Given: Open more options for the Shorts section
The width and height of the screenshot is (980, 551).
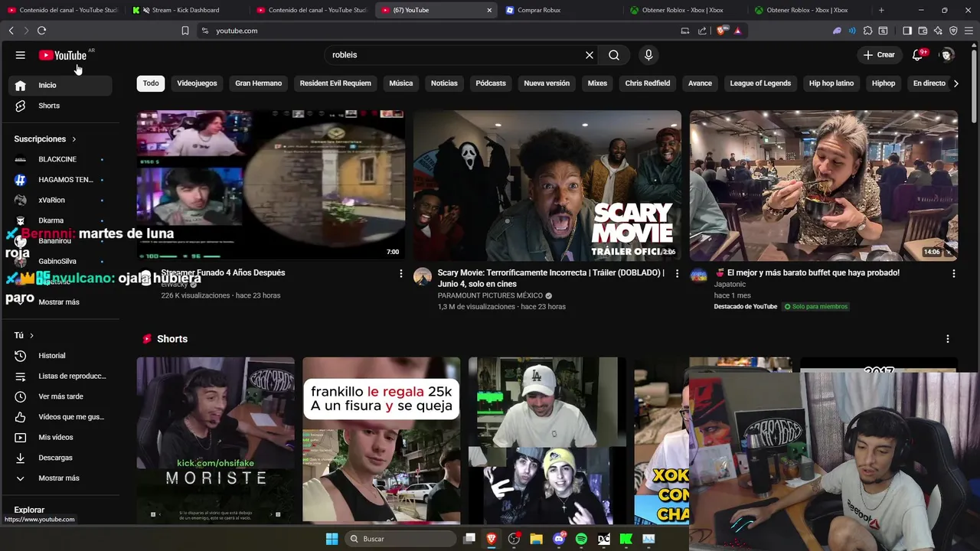Looking at the screenshot, I should tap(948, 339).
